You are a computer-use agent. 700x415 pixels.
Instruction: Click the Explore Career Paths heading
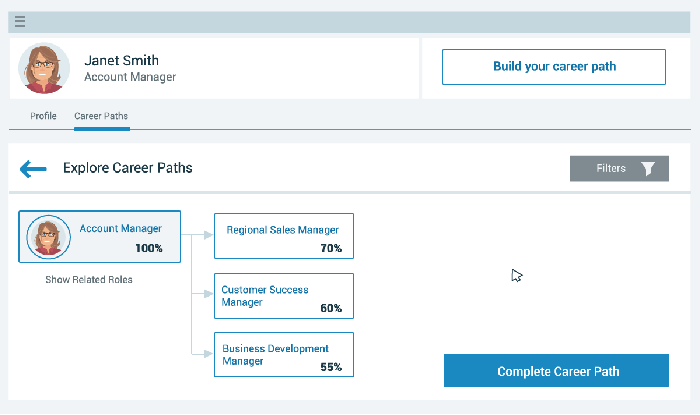click(128, 168)
